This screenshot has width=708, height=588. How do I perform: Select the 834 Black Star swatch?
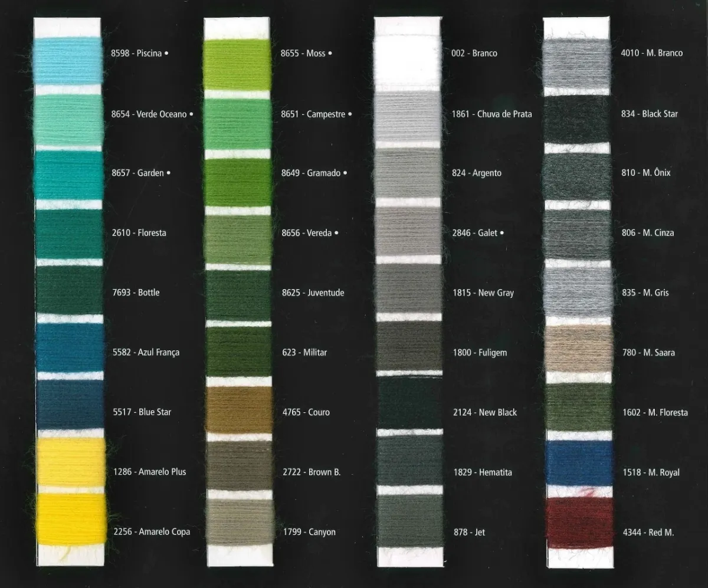pyautogui.click(x=578, y=120)
